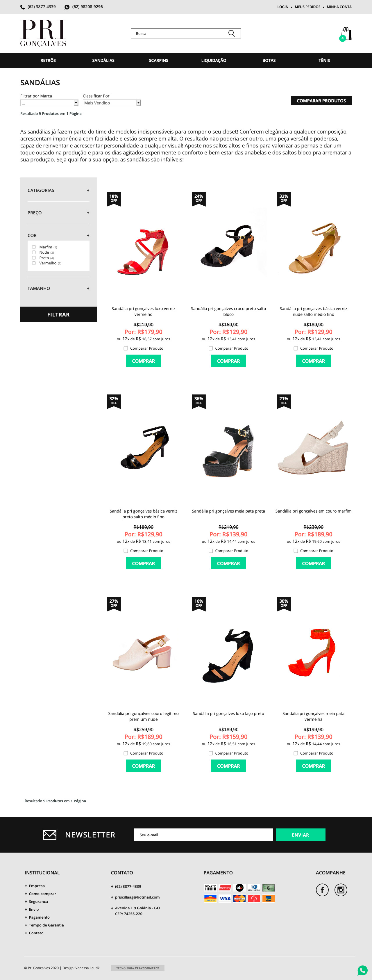Check the Vermelho color filter

point(34,263)
